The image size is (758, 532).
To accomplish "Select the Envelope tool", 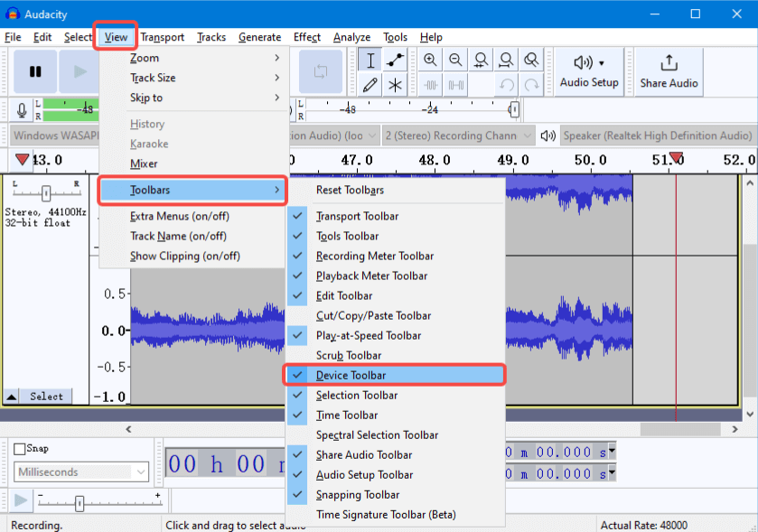I will (x=395, y=60).
